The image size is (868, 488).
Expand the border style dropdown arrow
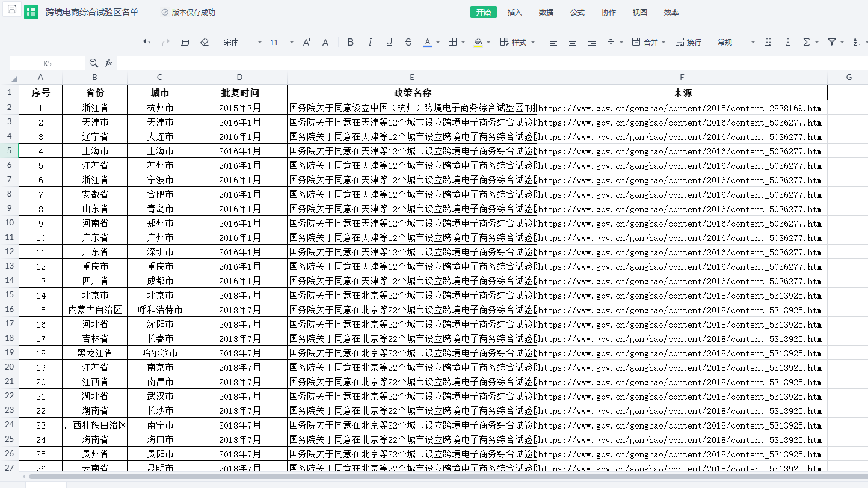click(x=463, y=43)
